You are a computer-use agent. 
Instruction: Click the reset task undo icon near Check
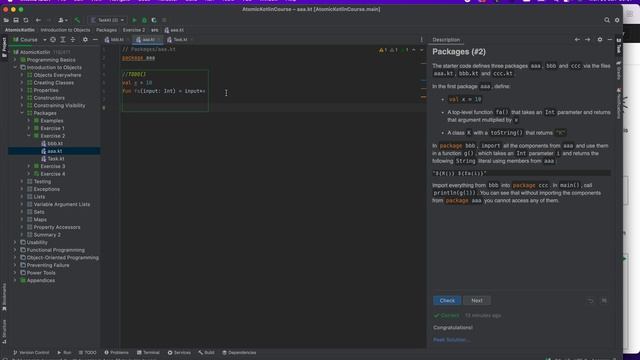pyautogui.click(x=590, y=301)
